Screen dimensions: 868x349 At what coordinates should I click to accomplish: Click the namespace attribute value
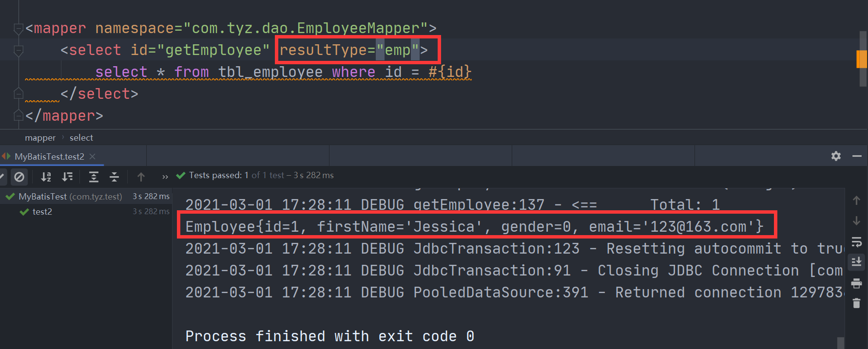coord(306,28)
